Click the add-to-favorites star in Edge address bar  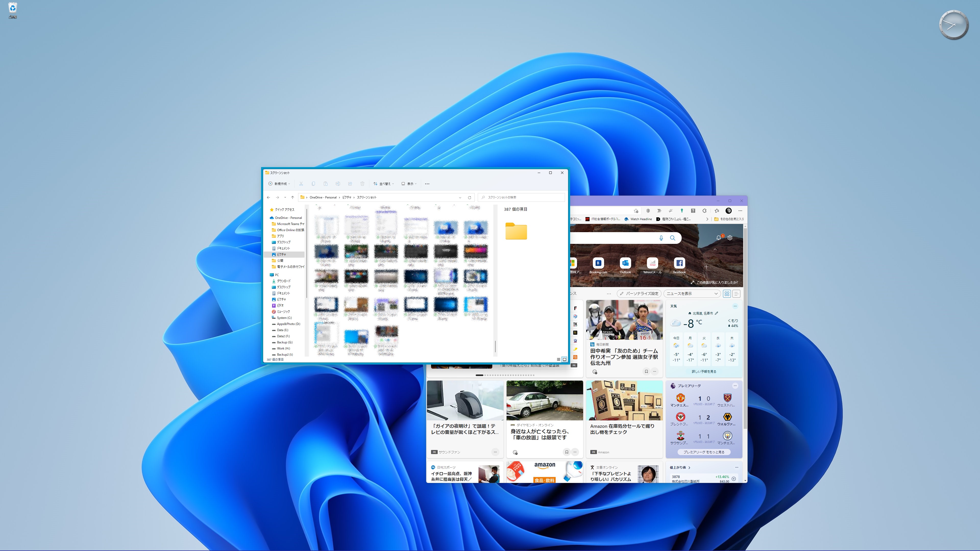click(x=636, y=211)
